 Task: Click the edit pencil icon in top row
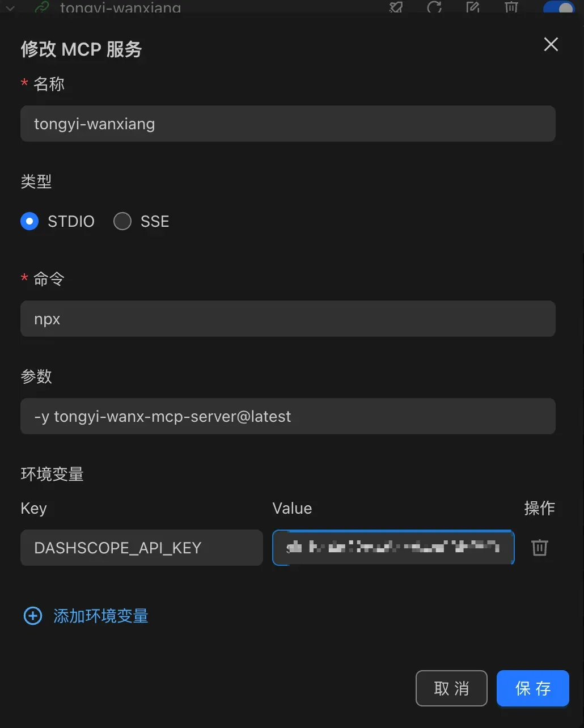[x=473, y=7]
